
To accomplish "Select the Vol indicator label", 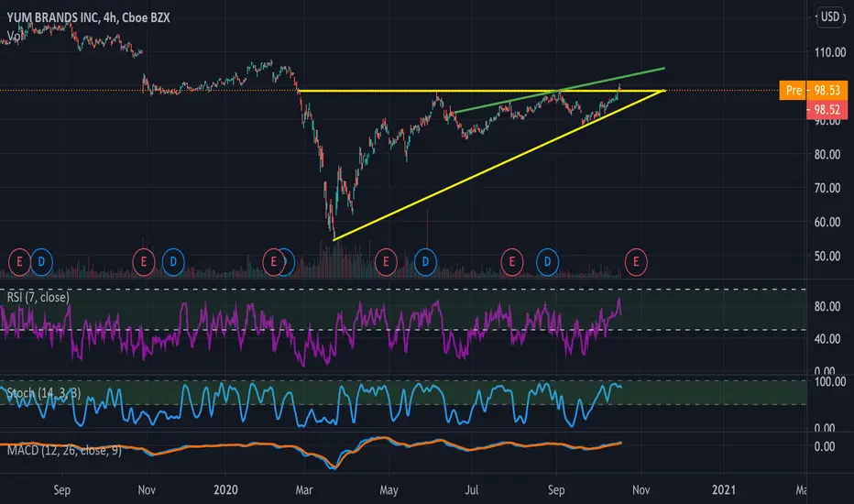I will [14, 36].
